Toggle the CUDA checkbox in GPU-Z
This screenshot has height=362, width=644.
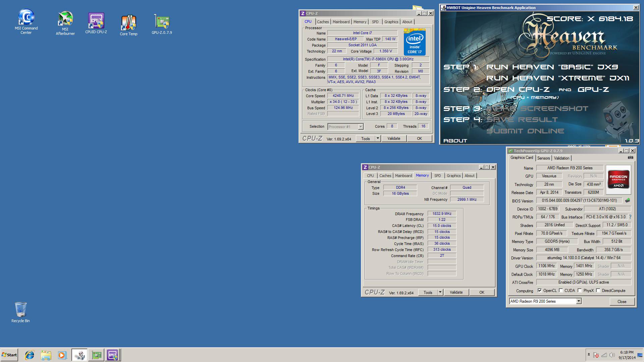tap(561, 291)
